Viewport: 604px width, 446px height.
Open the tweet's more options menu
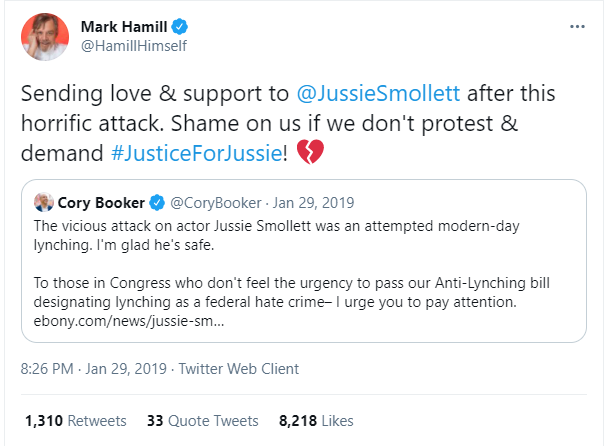[x=575, y=27]
